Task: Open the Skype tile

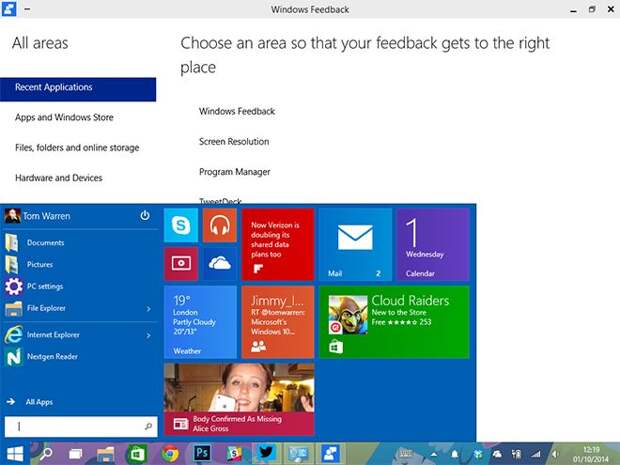Action: click(x=181, y=225)
